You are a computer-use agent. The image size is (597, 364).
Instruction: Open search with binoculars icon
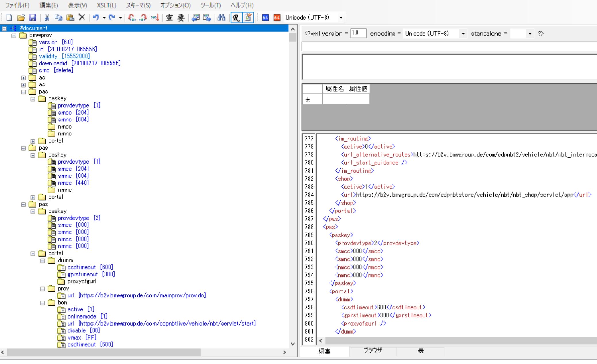click(x=221, y=18)
